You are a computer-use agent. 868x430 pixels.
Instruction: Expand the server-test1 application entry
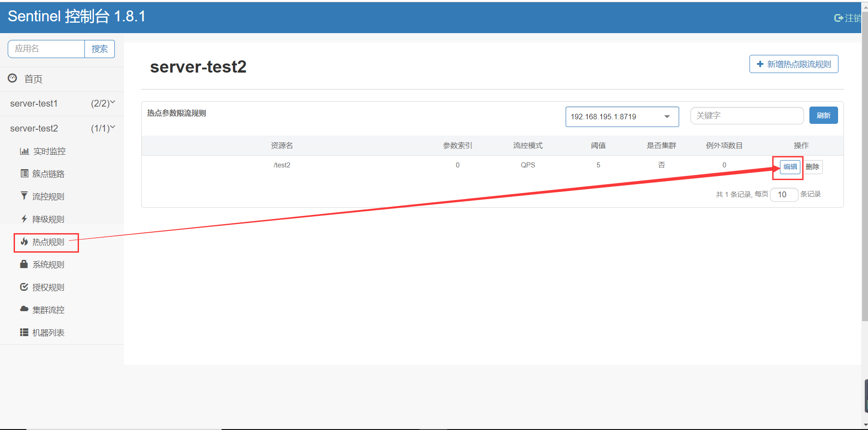pos(62,103)
